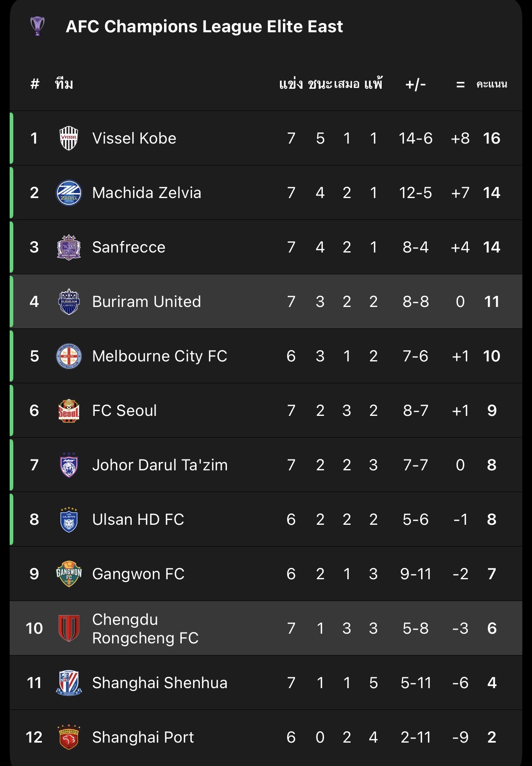Tap the Gangwon FC badge icon
This screenshot has width=532, height=766.
[x=69, y=574]
